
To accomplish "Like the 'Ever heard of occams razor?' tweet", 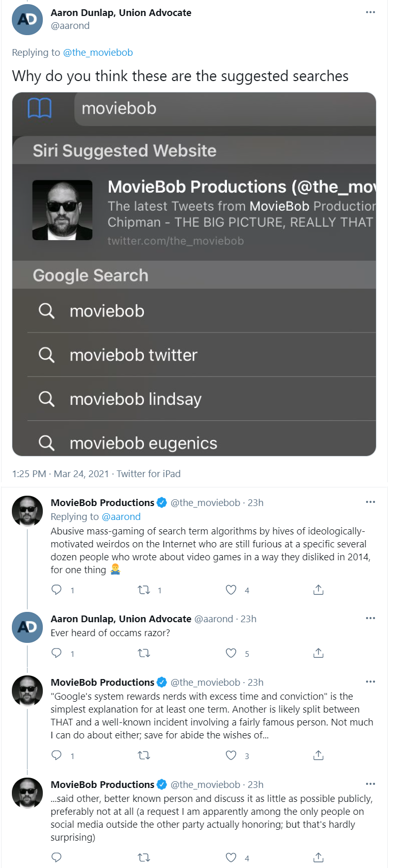I will click(x=231, y=653).
